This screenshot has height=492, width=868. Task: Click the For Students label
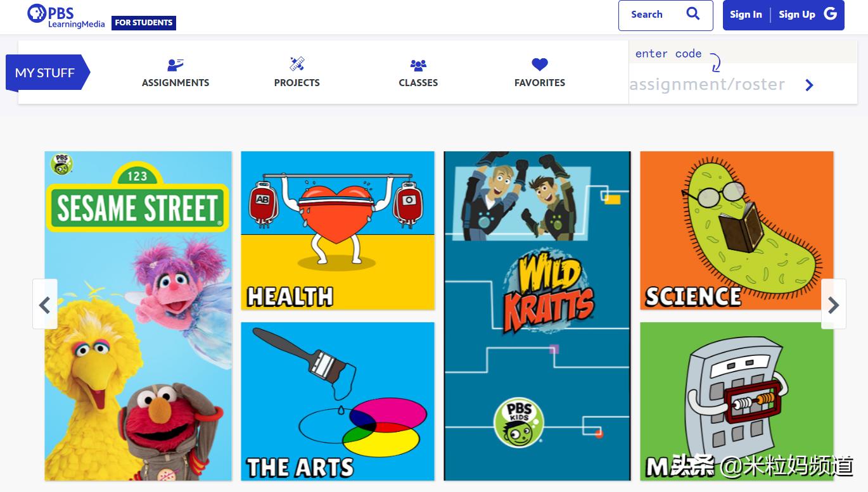click(144, 23)
